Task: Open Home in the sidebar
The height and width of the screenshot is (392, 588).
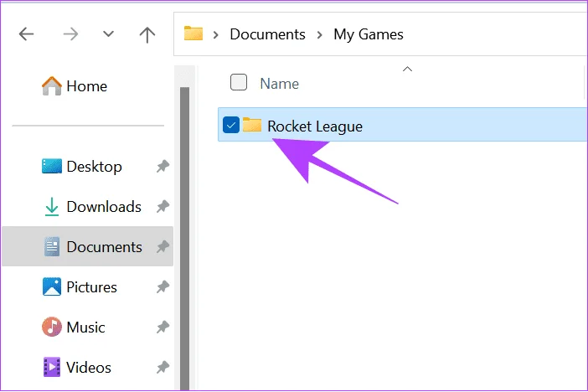Action: coord(86,86)
